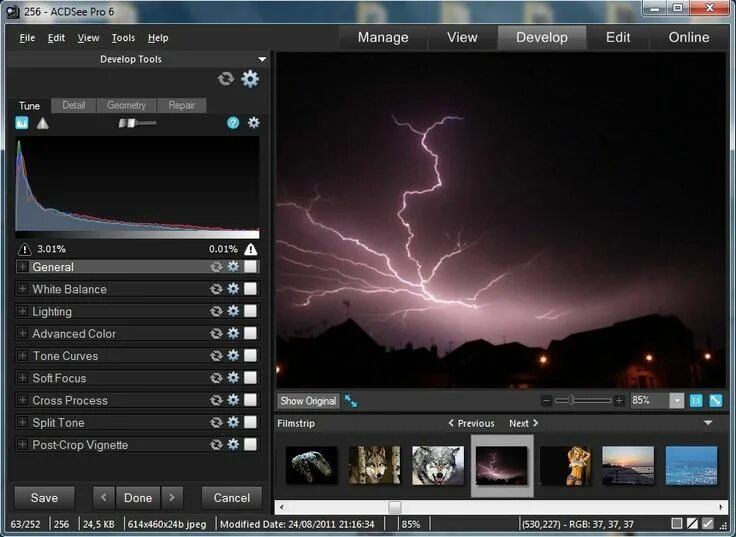Click the highlight clipping warning at 0.01%
The image size is (736, 537).
coord(251,249)
